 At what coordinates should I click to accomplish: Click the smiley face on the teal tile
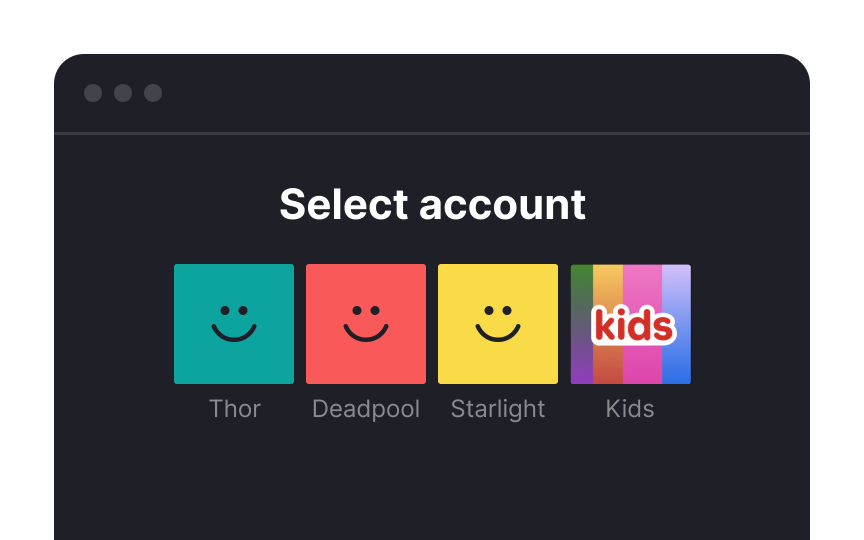coord(234,324)
